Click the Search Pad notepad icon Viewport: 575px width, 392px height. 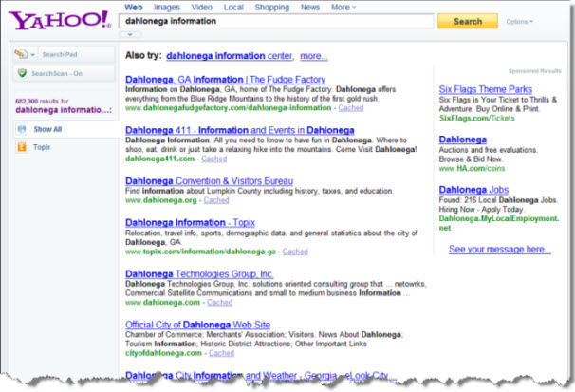[21, 54]
